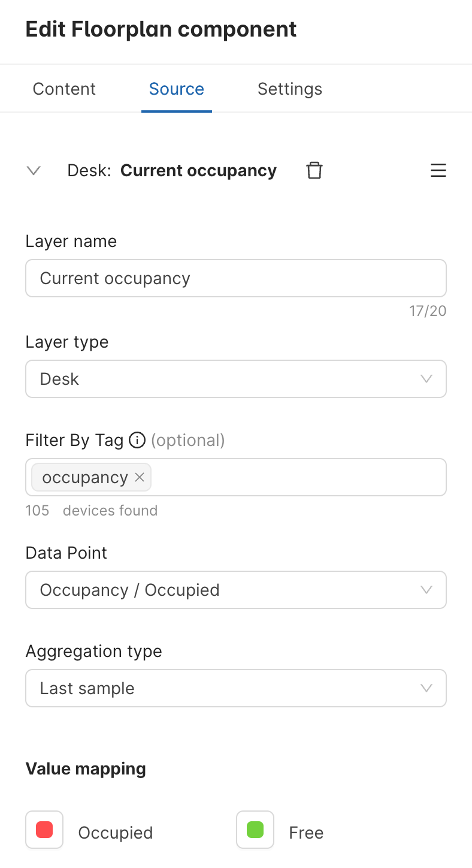Click inside the Filter By Tag field
Image resolution: width=472 pixels, height=868 pixels.
click(297, 477)
